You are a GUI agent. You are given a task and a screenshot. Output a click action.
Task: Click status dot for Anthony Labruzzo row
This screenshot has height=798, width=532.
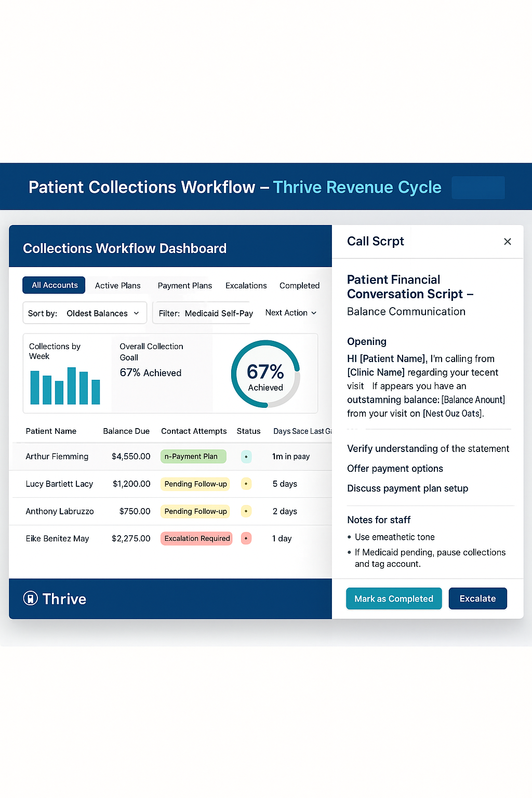(246, 511)
